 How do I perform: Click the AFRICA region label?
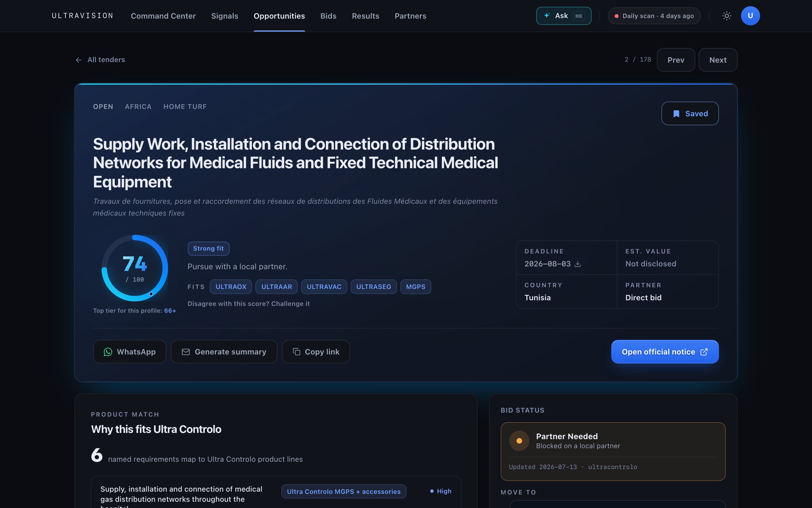[138, 106]
